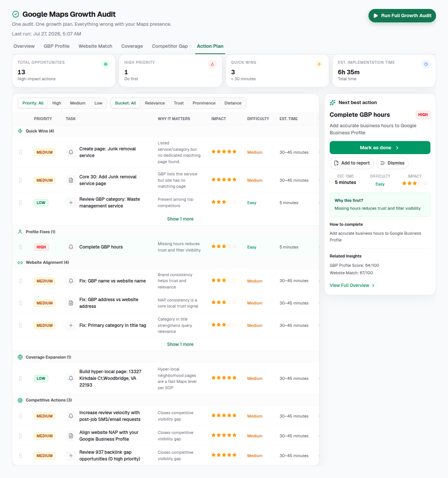448x478 pixels.
Task: Filter tasks by Low priority
Action: pyautogui.click(x=98, y=103)
